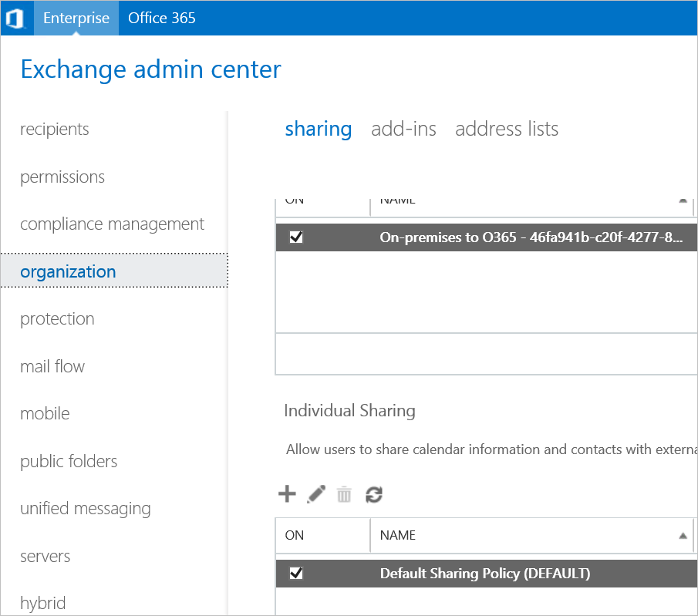Viewport: 698px width, 616px height.
Task: Edit the selected sharing policy with the pencil icon
Action: [x=316, y=494]
